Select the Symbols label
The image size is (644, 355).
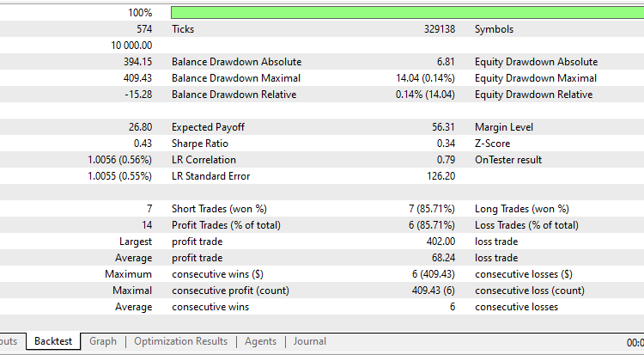tap(495, 29)
